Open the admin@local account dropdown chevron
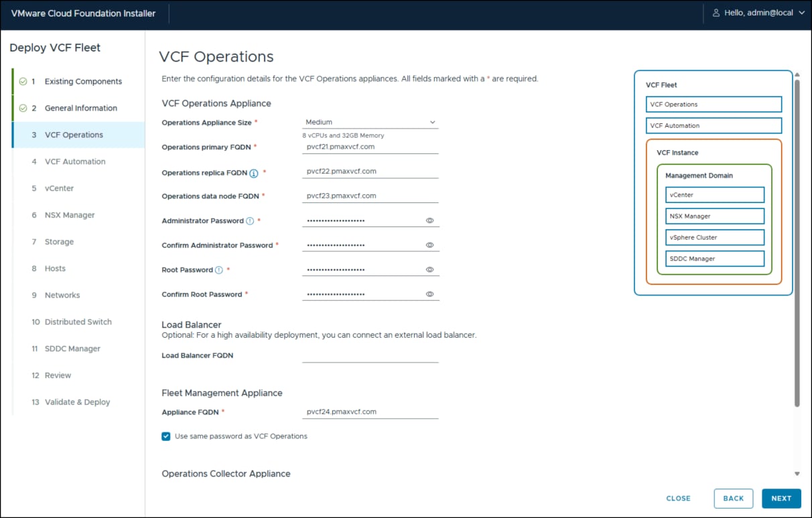Screen dimensions: 812x518 pyautogui.click(x=801, y=13)
